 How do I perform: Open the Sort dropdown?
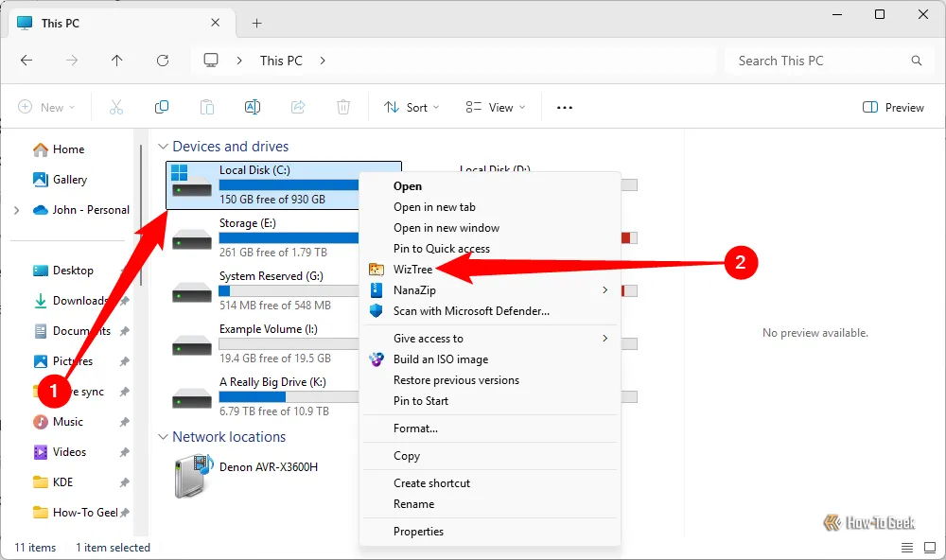[411, 107]
